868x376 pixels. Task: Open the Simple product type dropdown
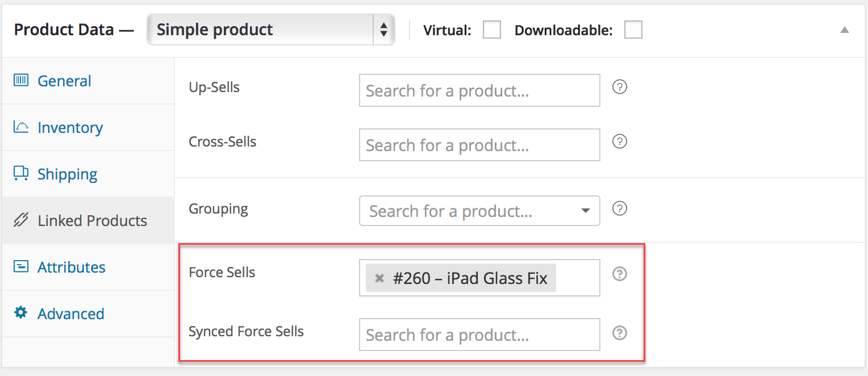271,30
